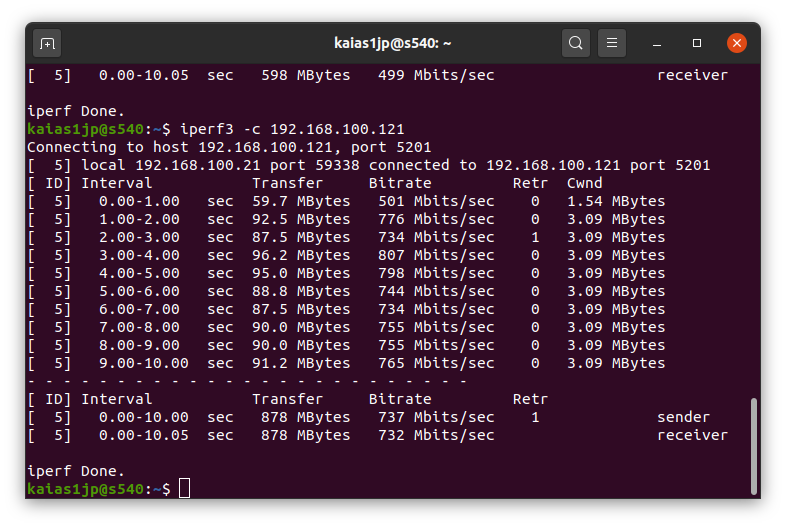Open the terminal search
The height and width of the screenshot is (527, 786).
(x=575, y=43)
